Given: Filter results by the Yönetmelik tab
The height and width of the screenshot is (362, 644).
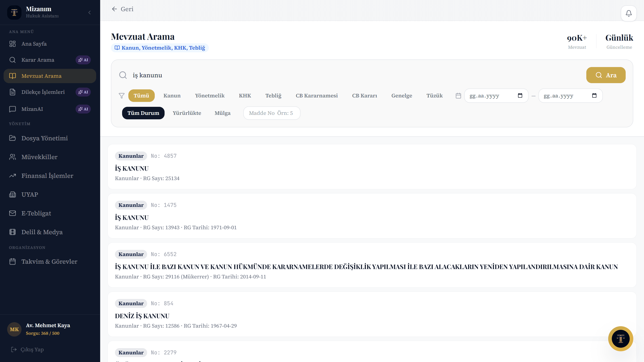Looking at the screenshot, I should tap(210, 96).
